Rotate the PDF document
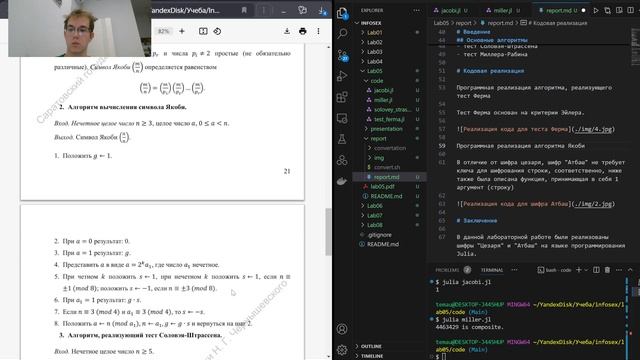The image size is (640, 360). click(x=217, y=31)
